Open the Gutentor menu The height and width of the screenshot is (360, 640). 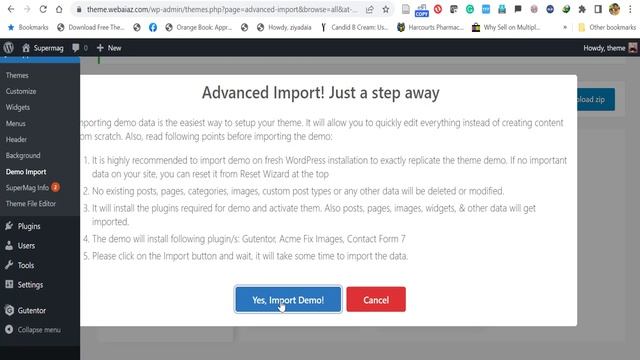pyautogui.click(x=26, y=310)
